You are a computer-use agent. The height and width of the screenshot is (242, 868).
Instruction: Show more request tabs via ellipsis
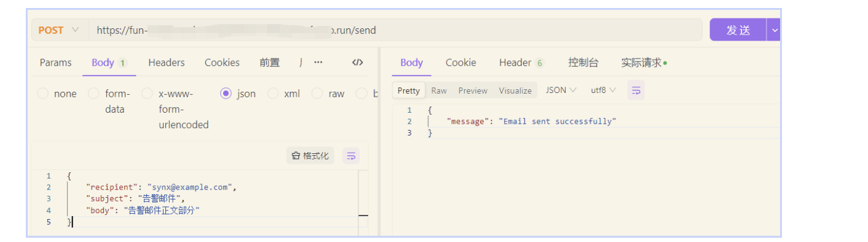[x=318, y=63]
